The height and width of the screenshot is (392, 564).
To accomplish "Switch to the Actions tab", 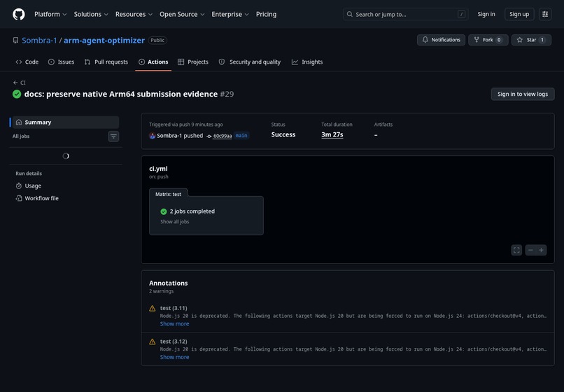I will (153, 62).
